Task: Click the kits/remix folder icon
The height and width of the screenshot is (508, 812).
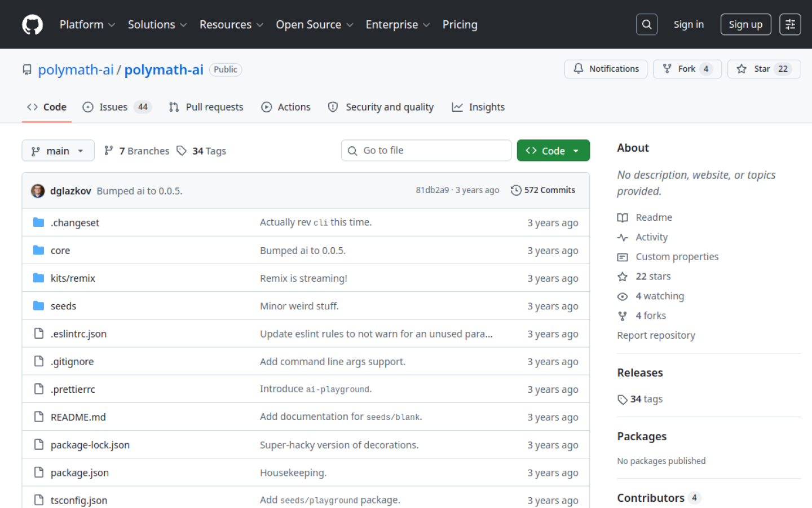Action: (x=38, y=278)
